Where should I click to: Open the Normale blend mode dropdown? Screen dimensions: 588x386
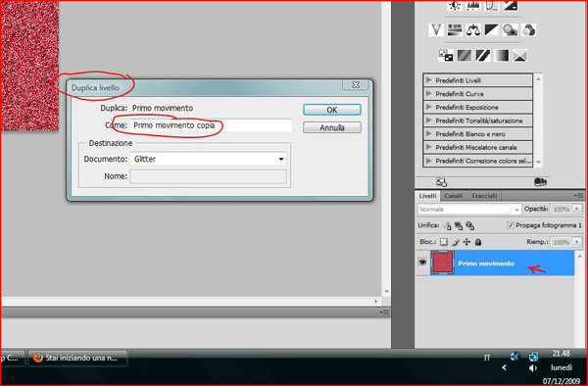click(469, 209)
